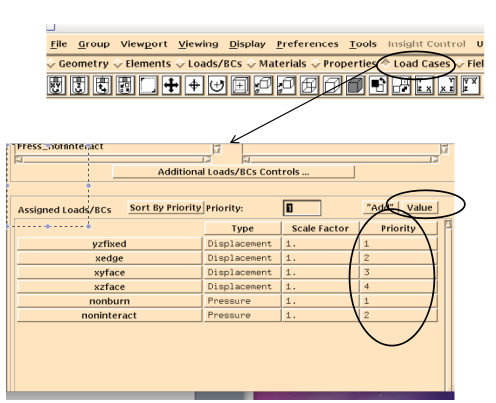The image size is (496, 403).
Task: Click the Priority input field
Action: point(302,208)
